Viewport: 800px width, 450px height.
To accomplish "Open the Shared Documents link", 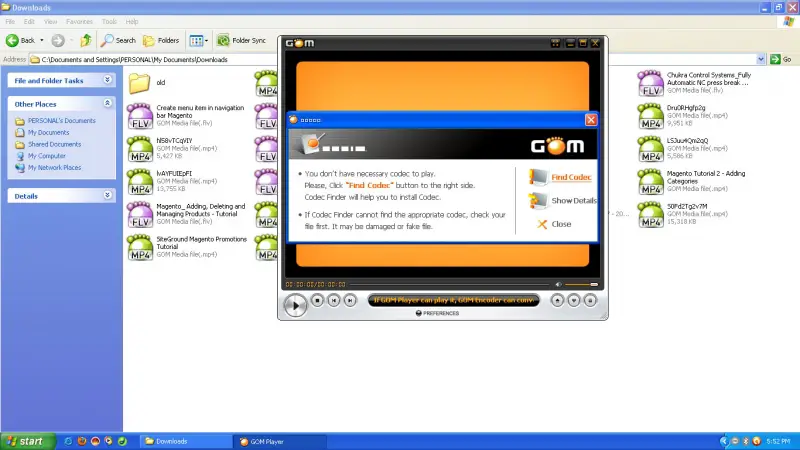I will (54, 144).
